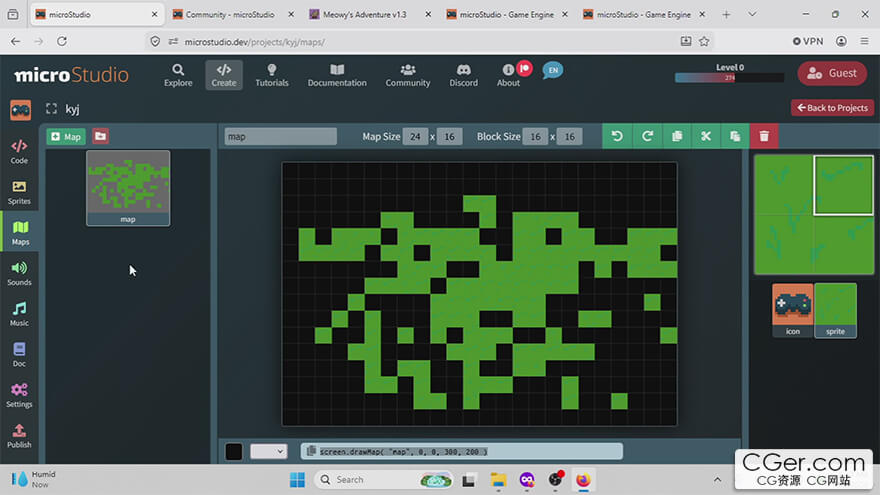The height and width of the screenshot is (495, 880).
Task: Add a new Map
Action: coord(66,136)
